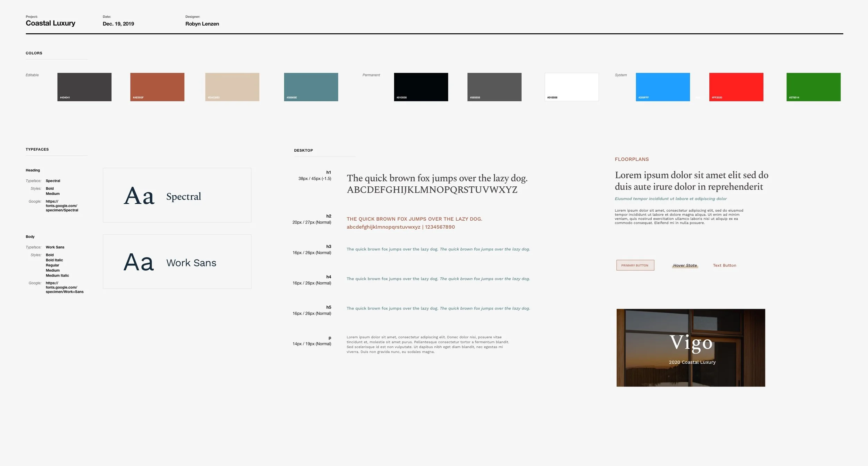Click the red #FF2020 system swatch
Screen dimensions: 868x466
tap(736, 87)
